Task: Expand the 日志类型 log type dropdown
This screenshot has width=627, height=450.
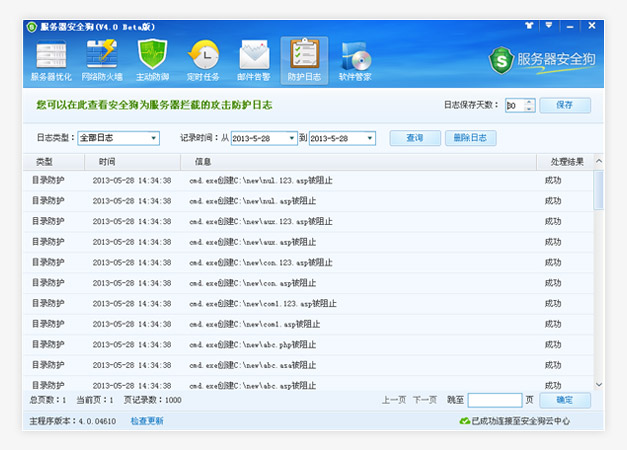Action: pos(153,138)
